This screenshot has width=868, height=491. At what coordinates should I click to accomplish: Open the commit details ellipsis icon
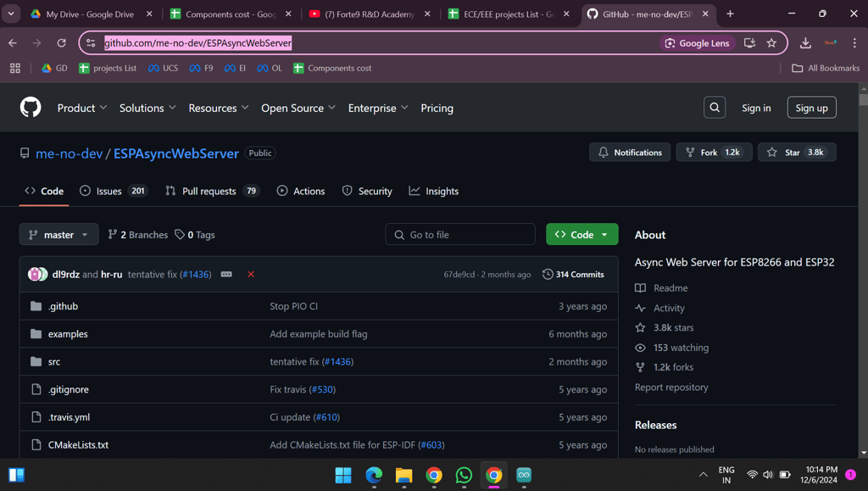point(226,274)
